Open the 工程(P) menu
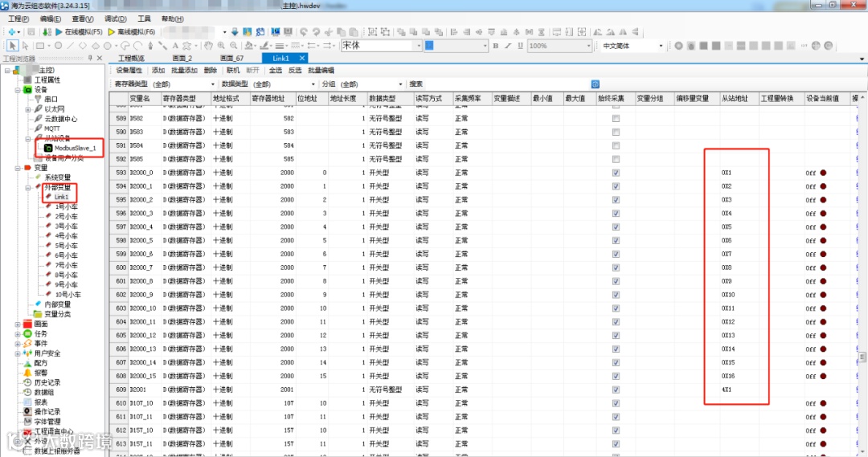The image size is (868, 457). (18, 18)
